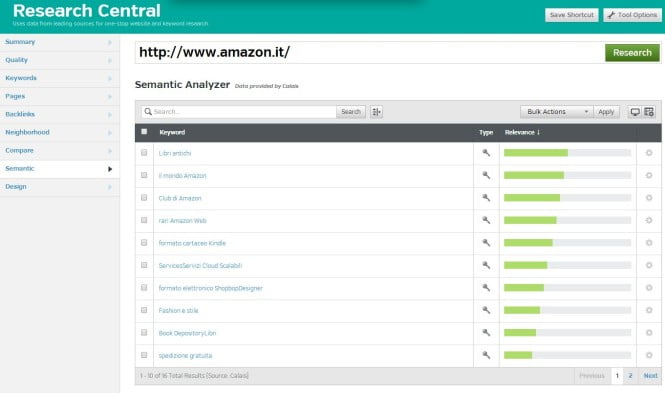The width and height of the screenshot is (665, 393).
Task: Check the rari Amazon Web row checkbox
Action: tap(144, 220)
